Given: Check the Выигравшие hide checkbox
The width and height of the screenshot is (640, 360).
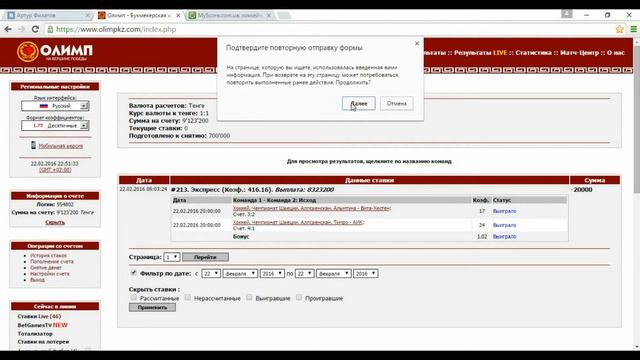Looking at the screenshot, I should point(249,297).
